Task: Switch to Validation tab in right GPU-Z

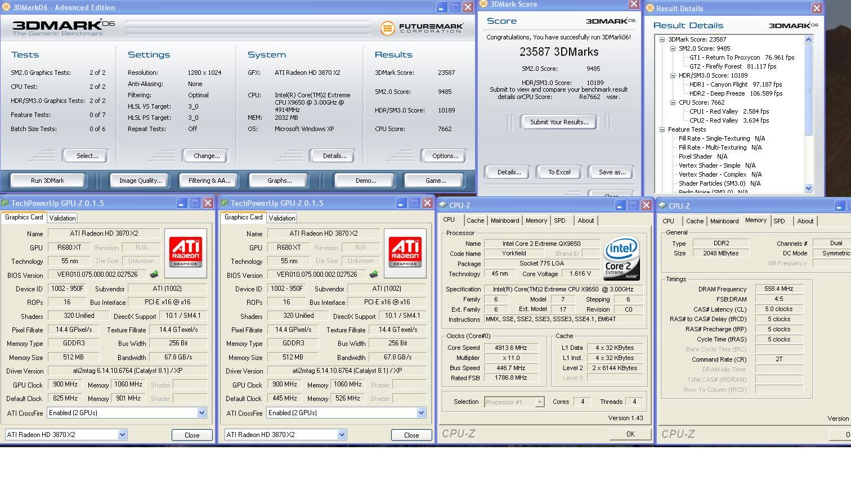Action: click(282, 218)
